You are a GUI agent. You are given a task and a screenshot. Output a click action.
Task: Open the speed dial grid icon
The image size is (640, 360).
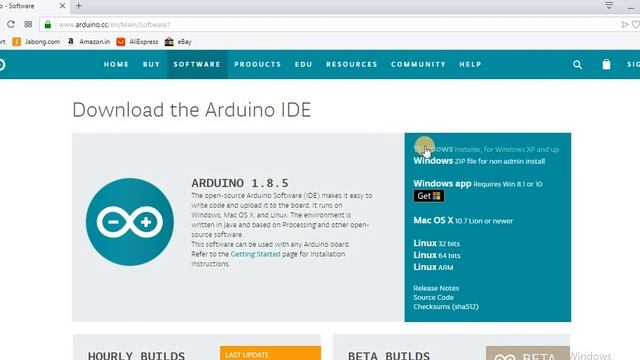[28, 24]
